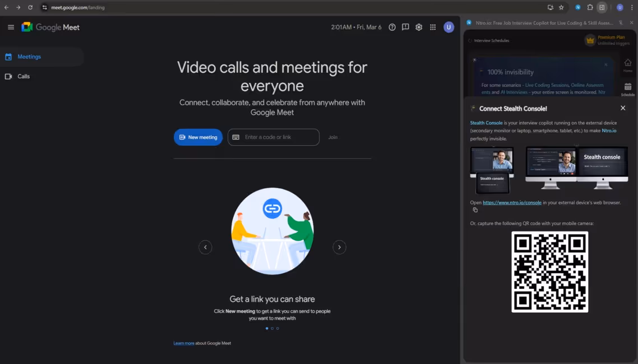Open the Google account avatar in Meet

coord(449,27)
